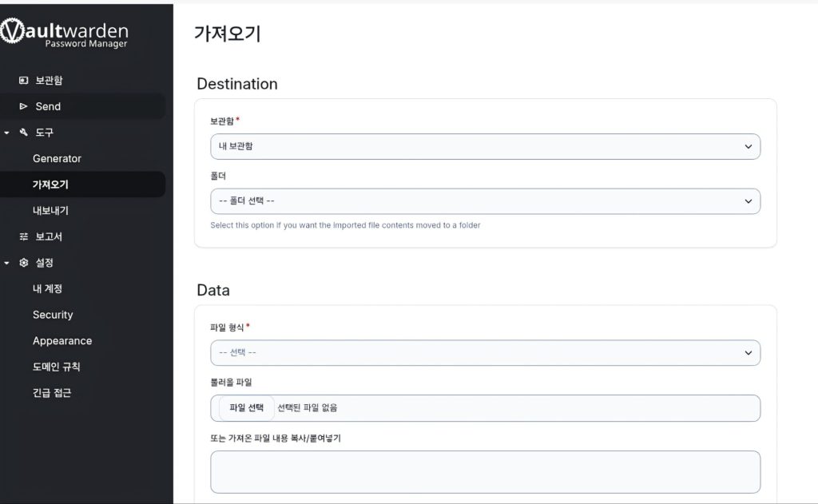Click the Send paper plane icon
Viewport: 818px width, 504px height.
(23, 106)
